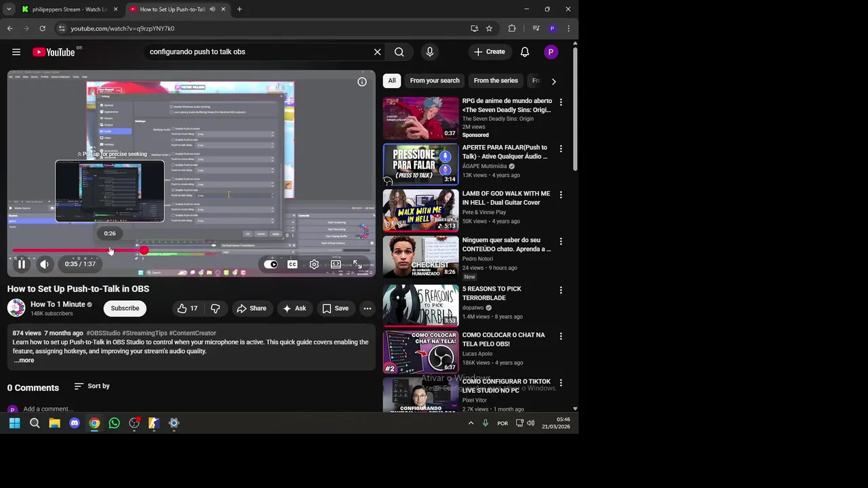Open 5 REASONS TO PICK TERRORBLADE title
Viewport: 868px width, 488px height.
[x=492, y=293]
